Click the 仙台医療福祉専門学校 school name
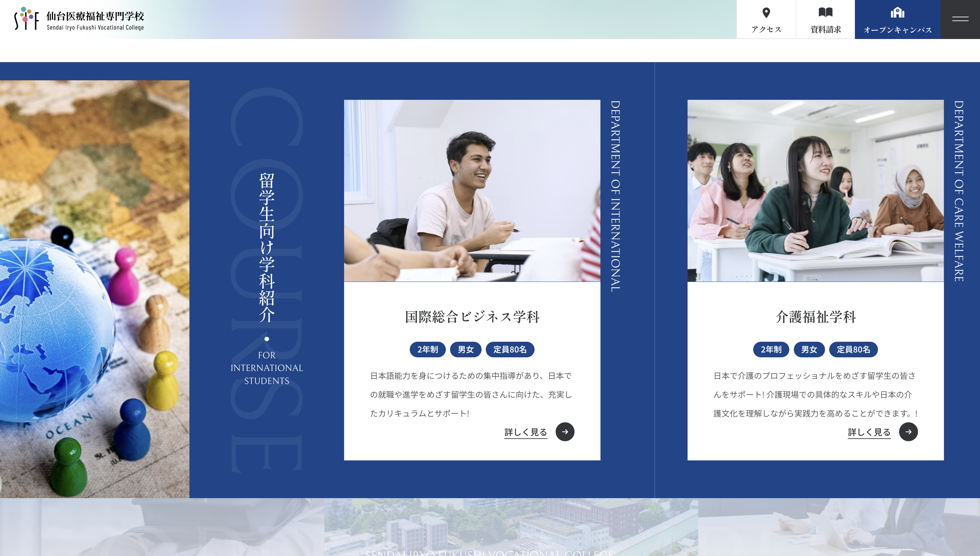Viewport: 980px width, 556px height. pyautogui.click(x=95, y=16)
